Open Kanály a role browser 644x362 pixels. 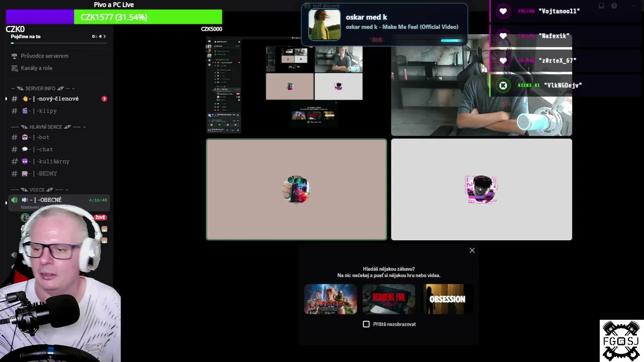coord(36,68)
